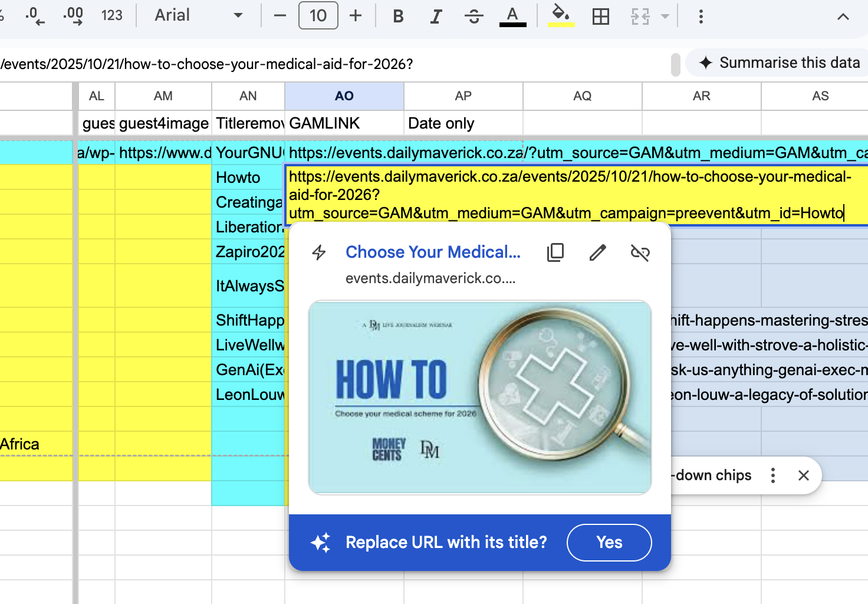The width and height of the screenshot is (868, 604).
Task: Dismiss the down chips notification
Action: click(803, 475)
